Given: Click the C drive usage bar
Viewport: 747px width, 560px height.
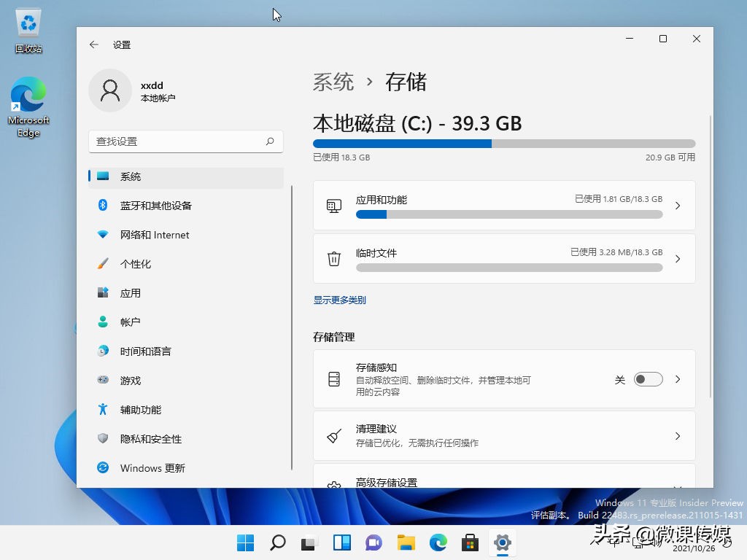Looking at the screenshot, I should pyautogui.click(x=503, y=144).
